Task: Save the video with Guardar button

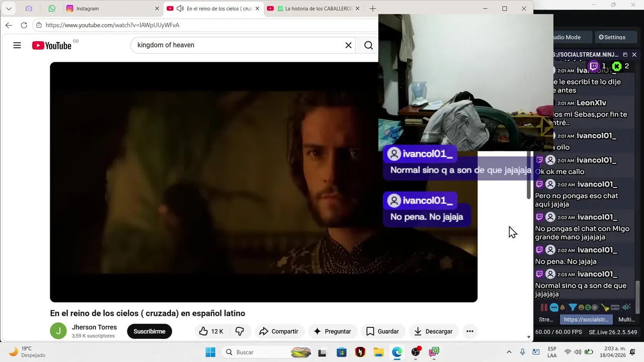Action: [382, 331]
